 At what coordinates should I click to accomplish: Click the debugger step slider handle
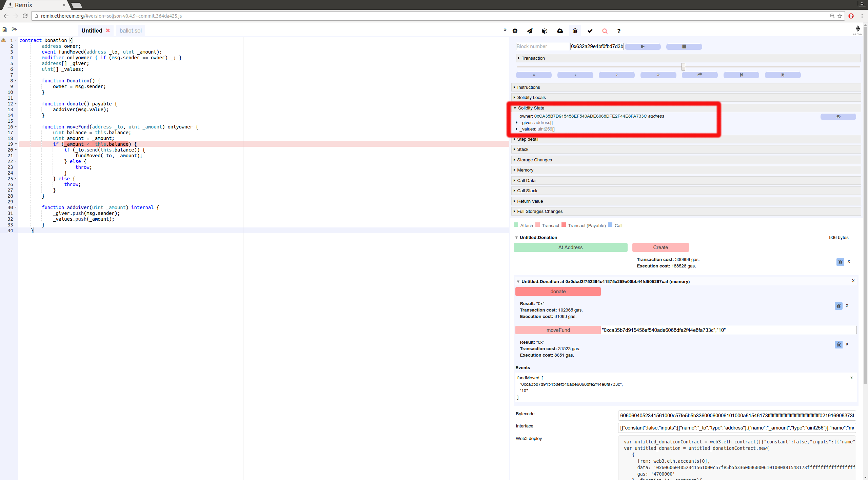(683, 66)
